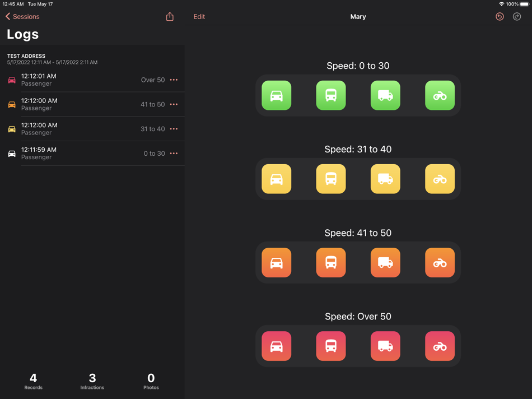532x399 pixels.
Task: Tap the yellow car icon in 31 to 40 log
Action: tap(12, 129)
